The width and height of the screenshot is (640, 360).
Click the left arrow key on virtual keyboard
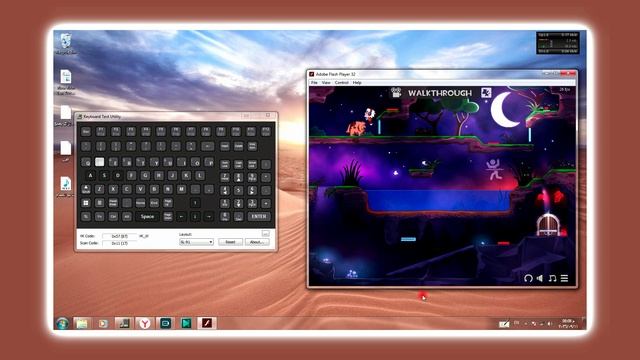point(181,216)
